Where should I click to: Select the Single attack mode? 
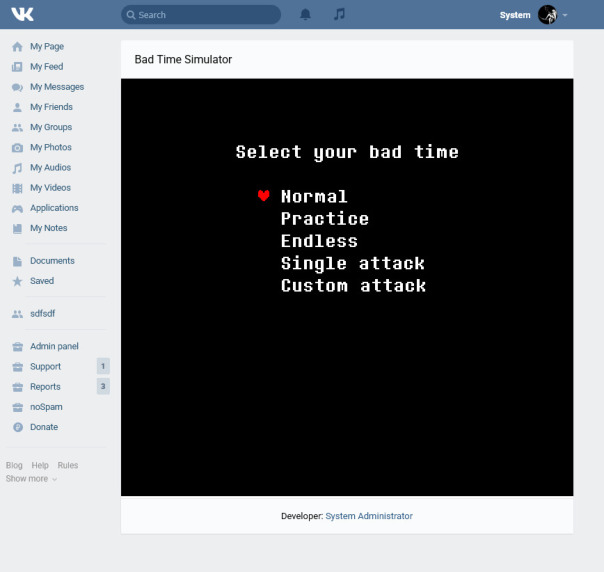coord(353,263)
